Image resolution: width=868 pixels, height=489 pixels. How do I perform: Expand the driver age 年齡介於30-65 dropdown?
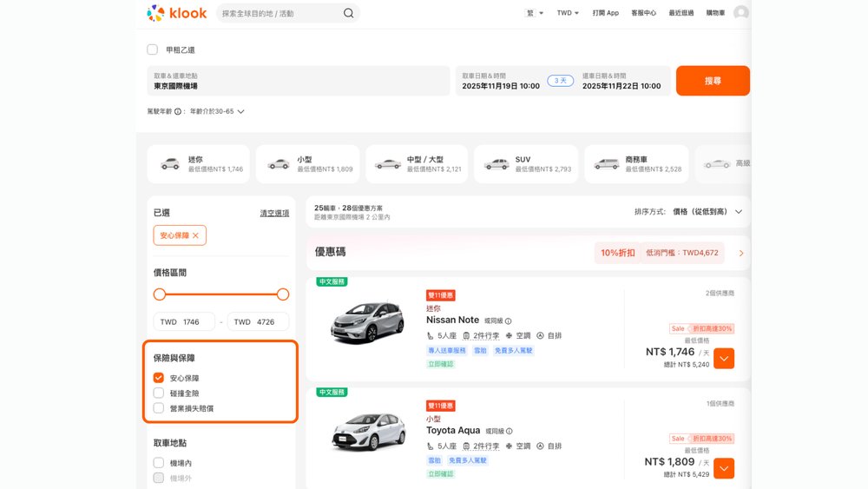click(x=217, y=111)
